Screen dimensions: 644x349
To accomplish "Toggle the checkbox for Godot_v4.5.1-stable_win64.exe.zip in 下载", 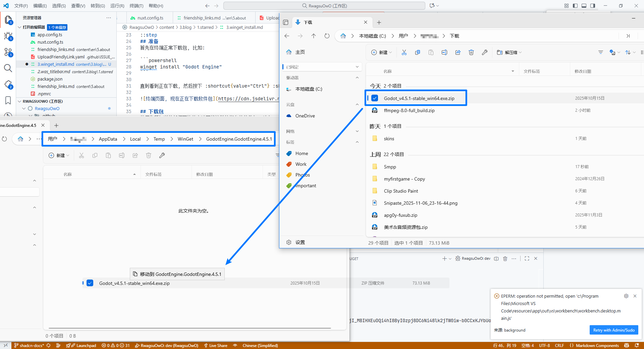I will pyautogui.click(x=375, y=98).
